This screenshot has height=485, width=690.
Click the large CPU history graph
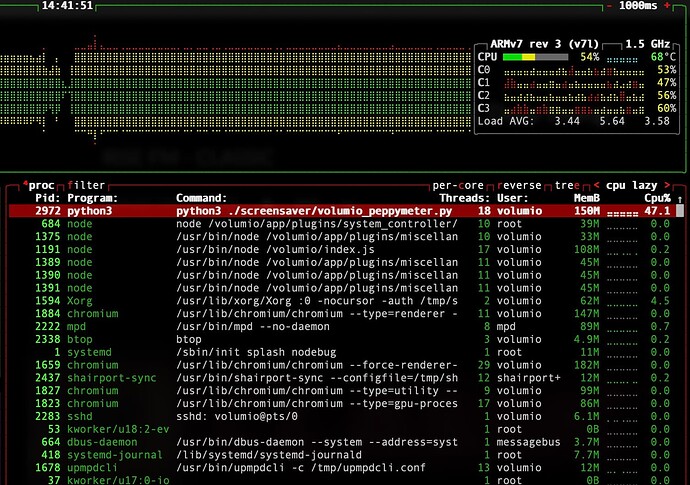coord(236,90)
